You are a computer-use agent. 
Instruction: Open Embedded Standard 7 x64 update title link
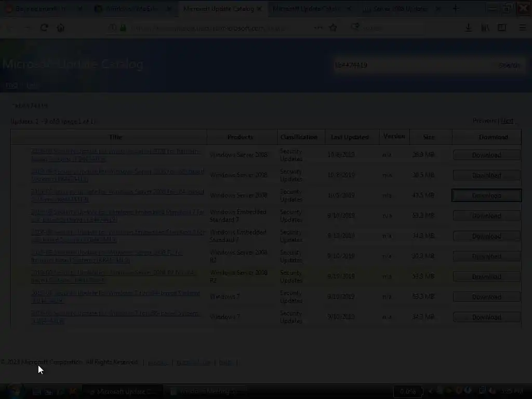(117, 216)
